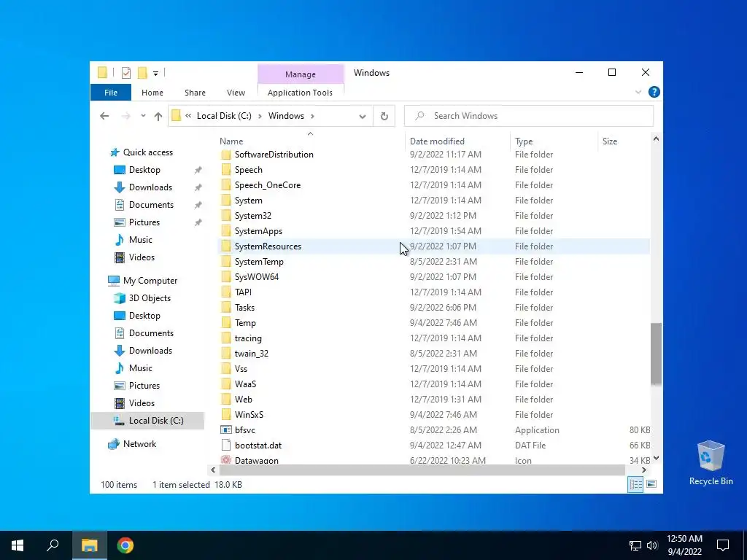Select the Tasks folder icon

click(226, 308)
